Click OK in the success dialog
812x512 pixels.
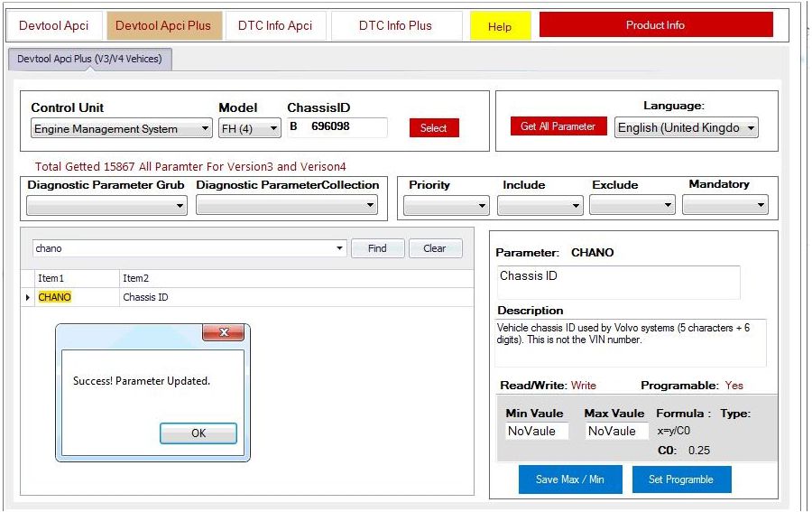pyautogui.click(x=198, y=433)
